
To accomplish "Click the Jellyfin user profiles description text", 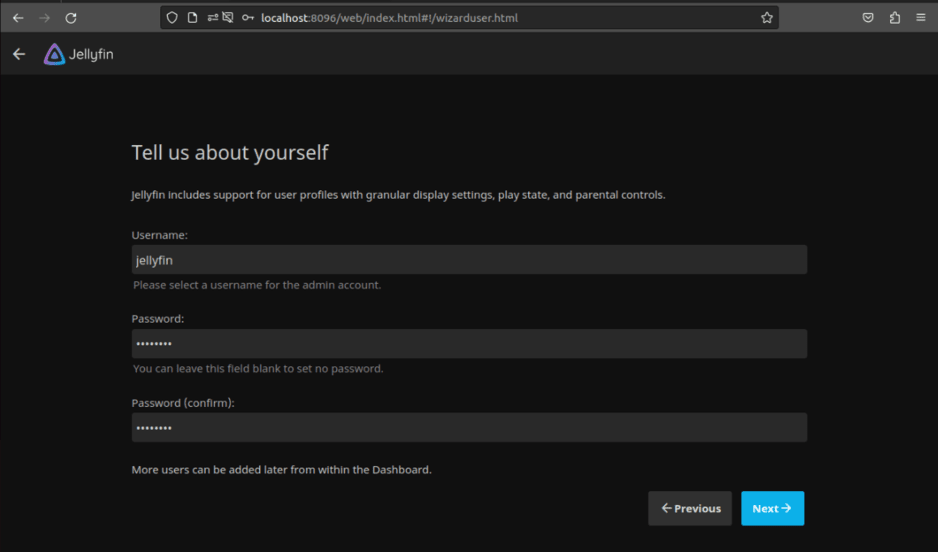I will pos(398,195).
